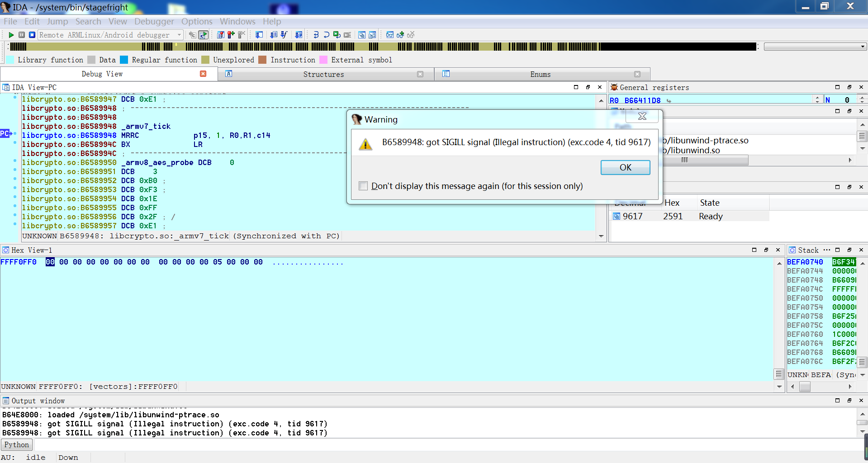Open the Debugger menu
The width and height of the screenshot is (868, 463).
tap(154, 21)
